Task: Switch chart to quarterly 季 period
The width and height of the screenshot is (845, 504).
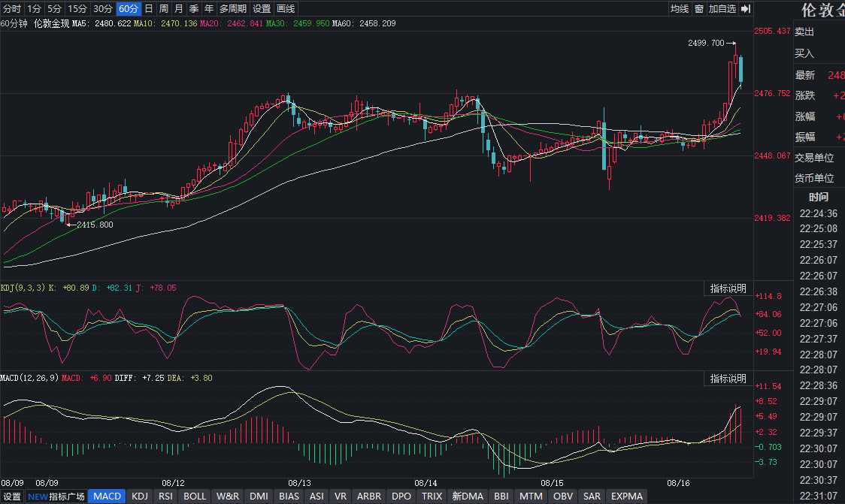Action: (x=194, y=8)
